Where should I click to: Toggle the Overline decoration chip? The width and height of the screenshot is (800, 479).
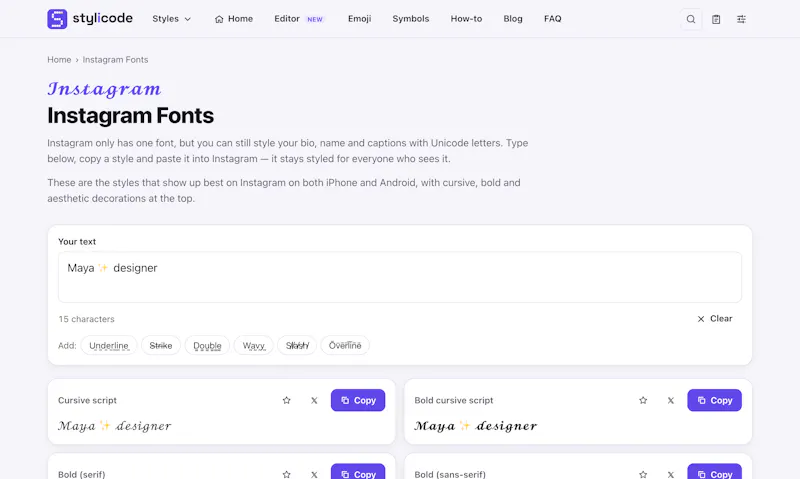(x=345, y=345)
